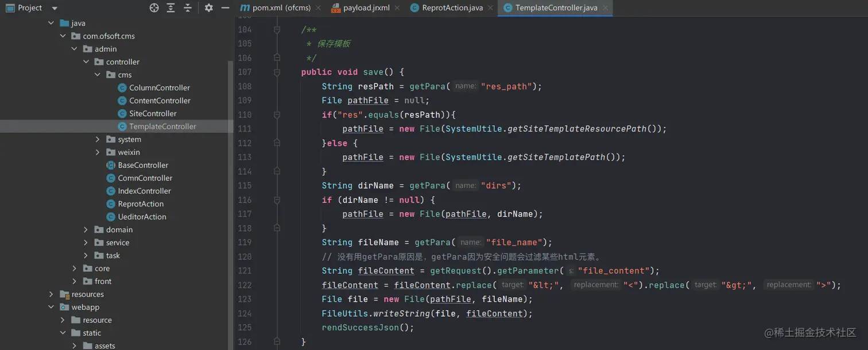Hide the Project tool window with minimize icon
This screenshot has height=350, width=868.
[225, 7]
